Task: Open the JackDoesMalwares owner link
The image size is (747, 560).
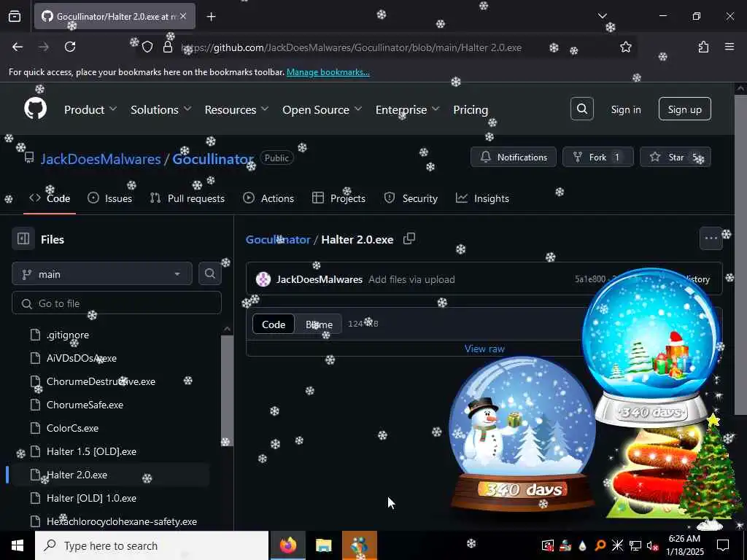Action: coord(101,158)
